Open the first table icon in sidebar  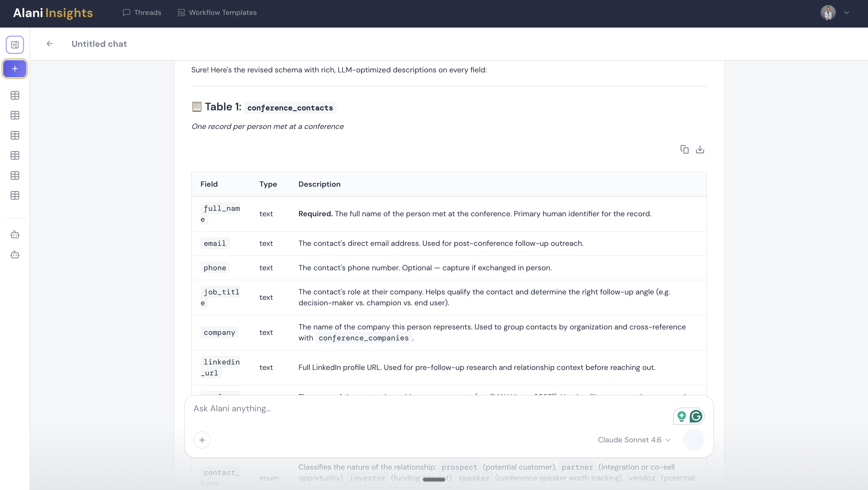[15, 95]
